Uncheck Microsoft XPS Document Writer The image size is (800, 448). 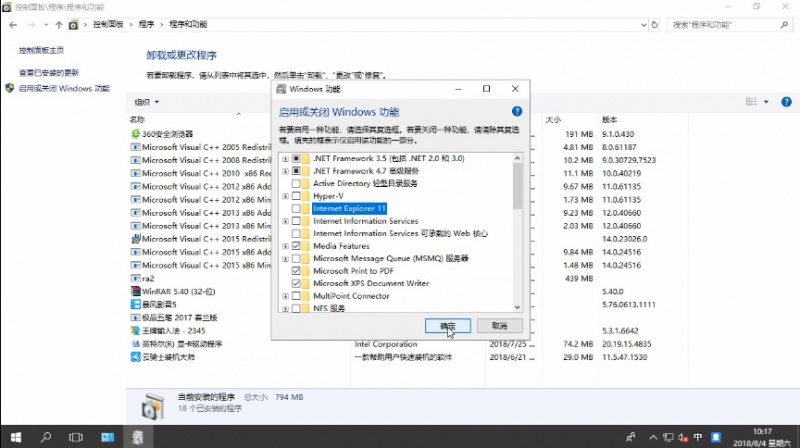tap(296, 283)
